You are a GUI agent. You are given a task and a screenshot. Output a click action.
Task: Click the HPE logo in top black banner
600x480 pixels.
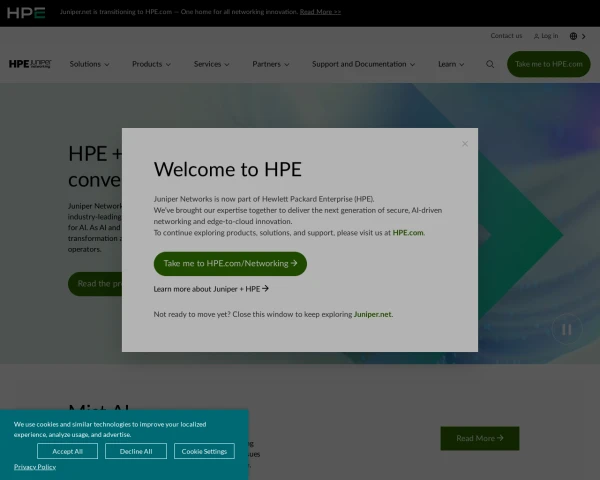coord(26,13)
